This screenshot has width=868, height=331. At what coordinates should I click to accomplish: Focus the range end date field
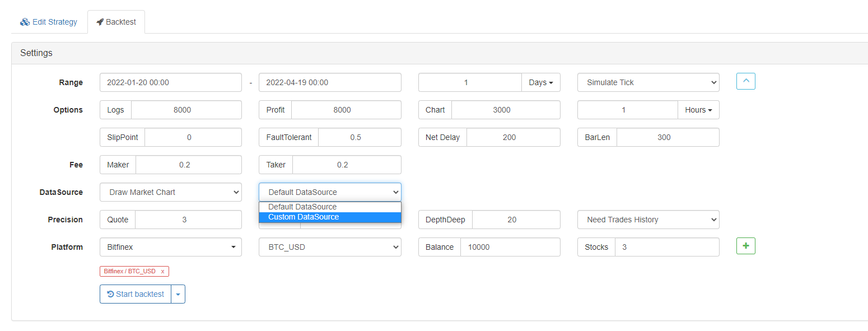(x=329, y=82)
